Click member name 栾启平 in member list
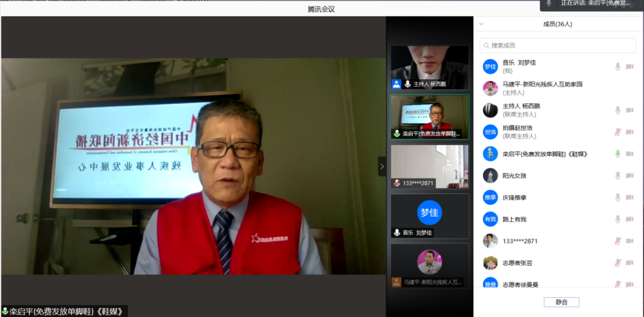Viewport: 644px width, 317px height. pyautogui.click(x=545, y=154)
